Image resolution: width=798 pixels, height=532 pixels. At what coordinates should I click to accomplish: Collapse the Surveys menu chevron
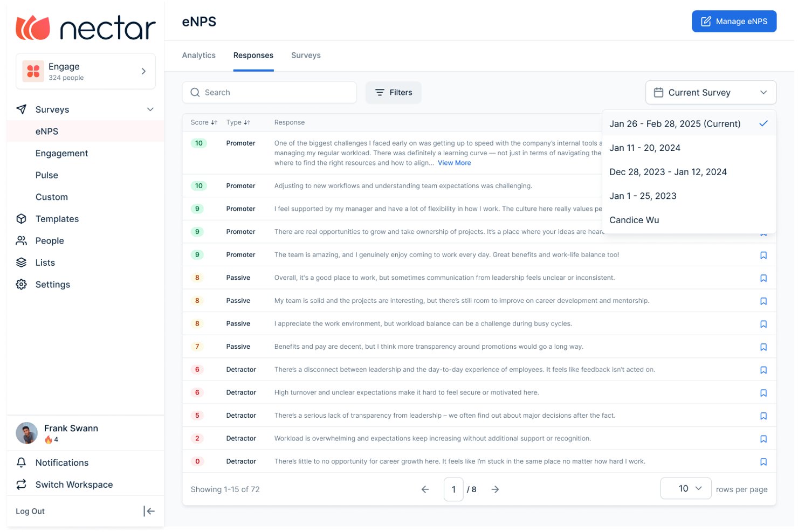coord(150,109)
